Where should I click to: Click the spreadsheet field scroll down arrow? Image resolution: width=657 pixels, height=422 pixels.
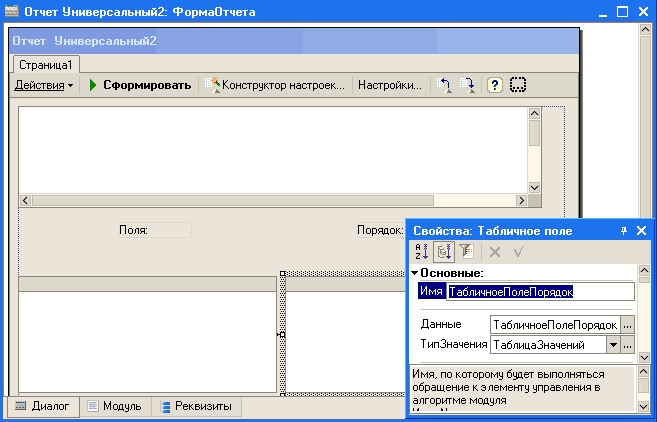tap(534, 188)
